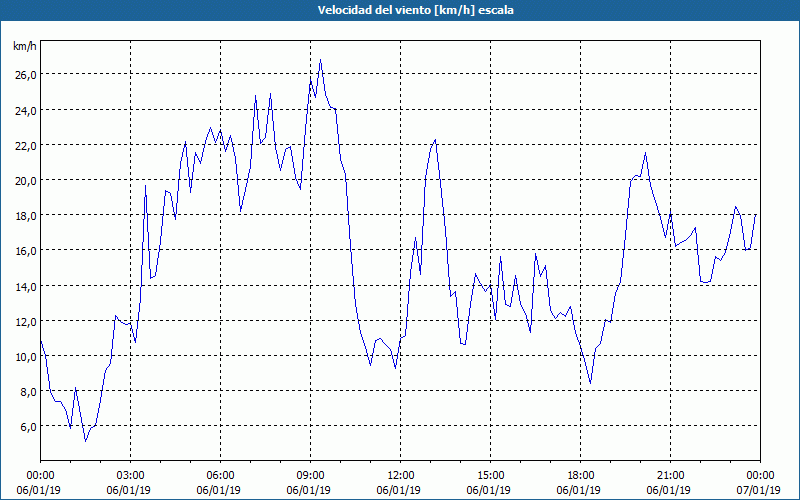Click the 6,0 y-axis value
The width and height of the screenshot is (800, 500).
(x=29, y=427)
